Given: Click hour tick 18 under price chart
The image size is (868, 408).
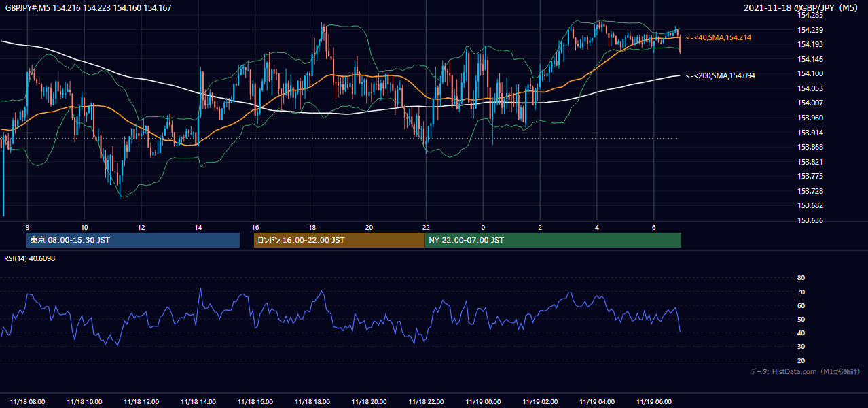Looking at the screenshot, I should [x=312, y=227].
